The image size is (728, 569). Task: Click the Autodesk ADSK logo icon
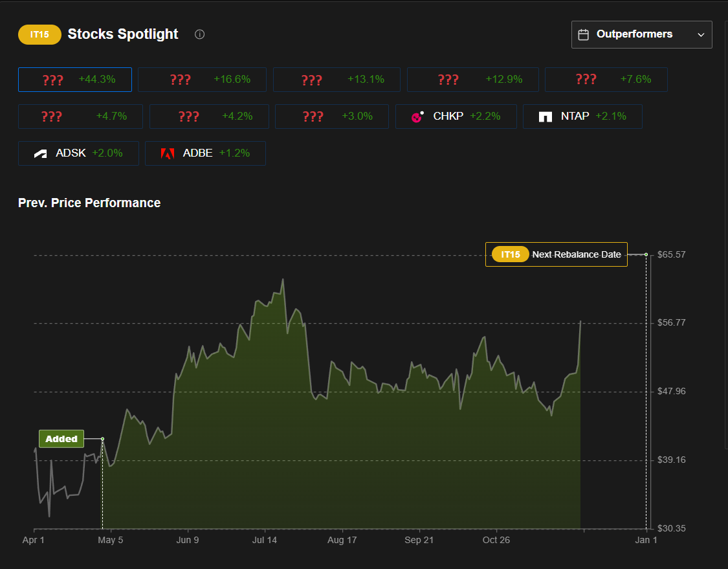tap(41, 154)
